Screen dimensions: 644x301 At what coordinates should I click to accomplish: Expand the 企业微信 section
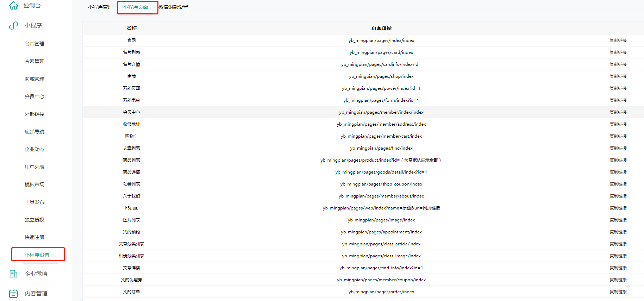click(x=36, y=274)
